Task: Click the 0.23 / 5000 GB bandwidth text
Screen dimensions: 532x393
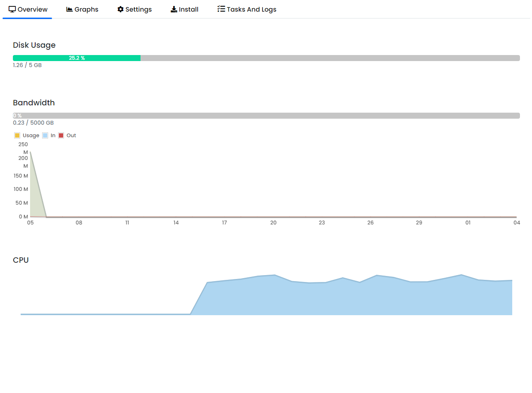Action: click(x=34, y=123)
